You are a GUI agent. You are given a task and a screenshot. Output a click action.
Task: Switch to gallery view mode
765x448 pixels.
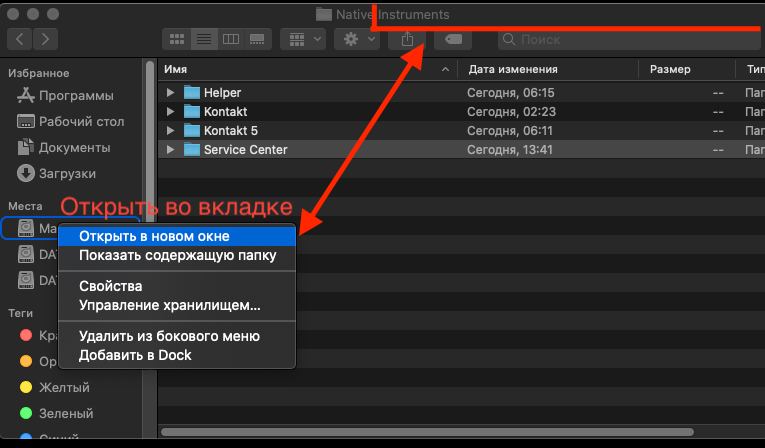[x=258, y=39]
